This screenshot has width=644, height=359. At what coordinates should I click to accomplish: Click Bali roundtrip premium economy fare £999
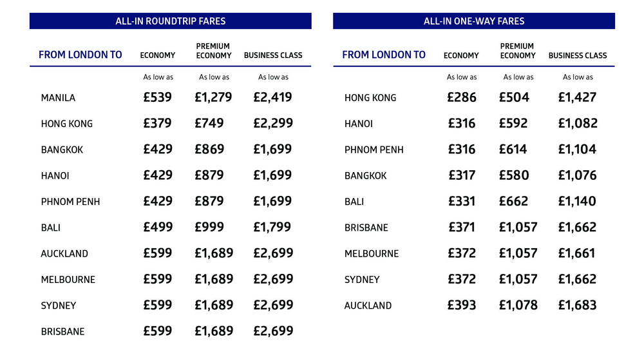[209, 227]
